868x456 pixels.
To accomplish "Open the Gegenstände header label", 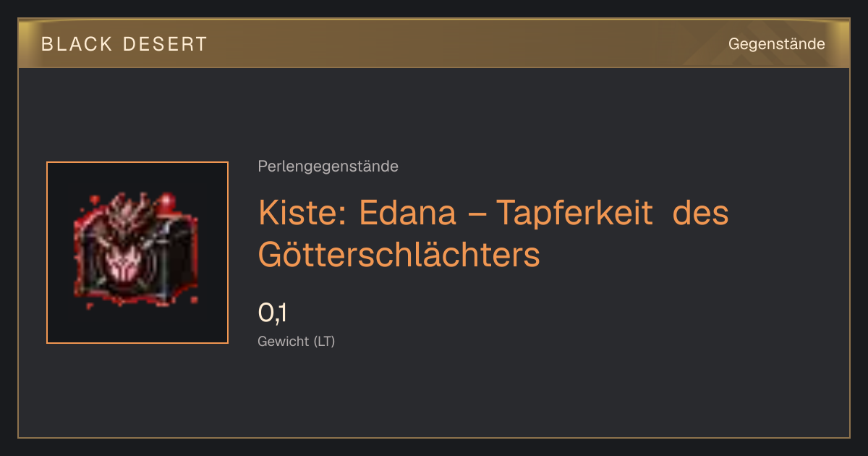I will (x=776, y=44).
